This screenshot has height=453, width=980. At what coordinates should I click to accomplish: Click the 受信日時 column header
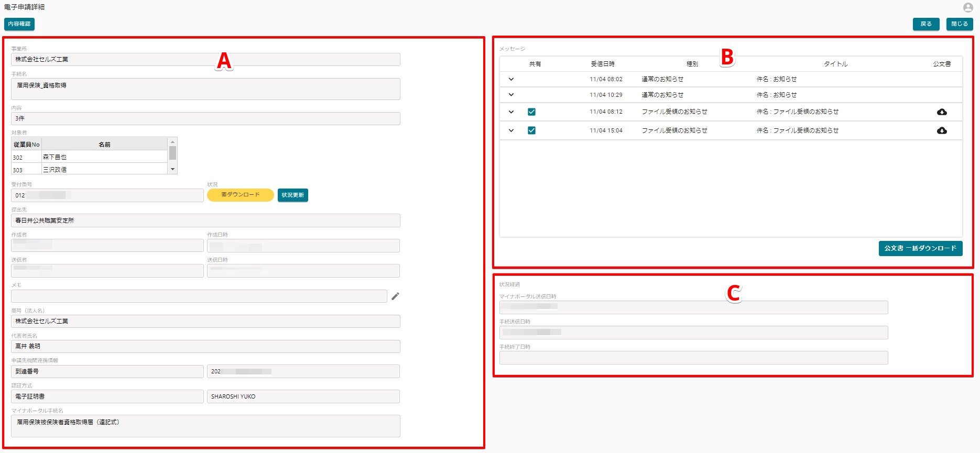pos(603,64)
